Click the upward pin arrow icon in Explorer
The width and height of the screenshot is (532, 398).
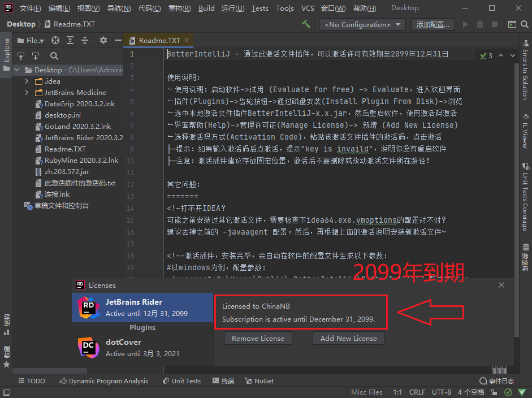coord(21,55)
